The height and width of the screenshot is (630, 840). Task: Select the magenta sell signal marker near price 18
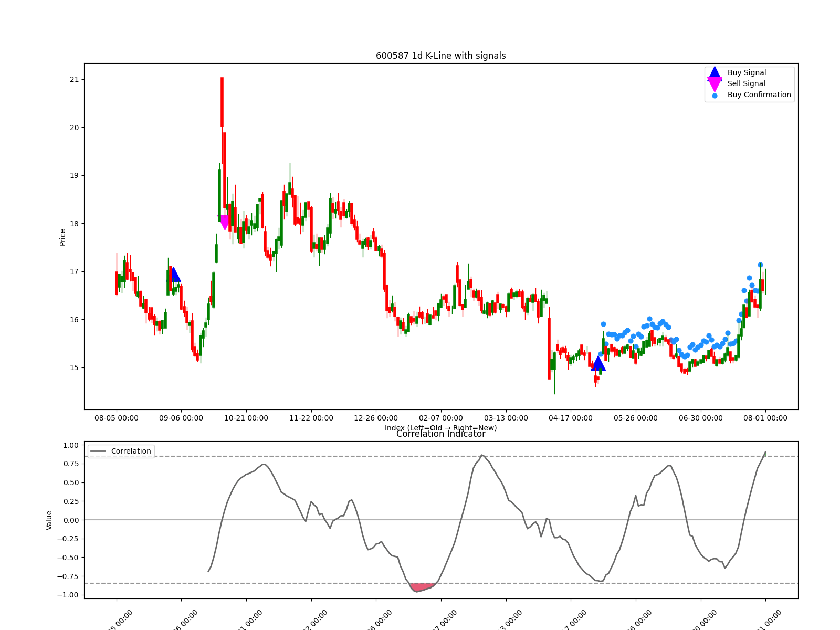225,223
